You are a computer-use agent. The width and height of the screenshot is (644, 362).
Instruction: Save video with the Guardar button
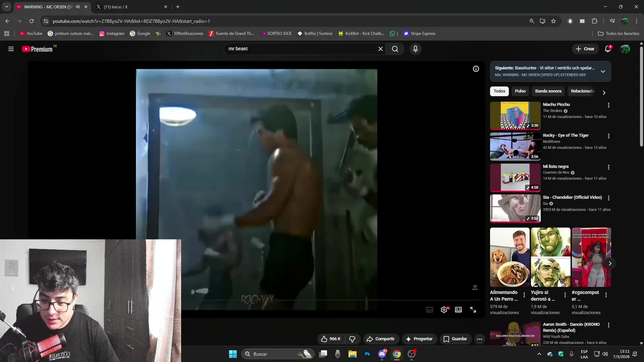[x=455, y=339]
